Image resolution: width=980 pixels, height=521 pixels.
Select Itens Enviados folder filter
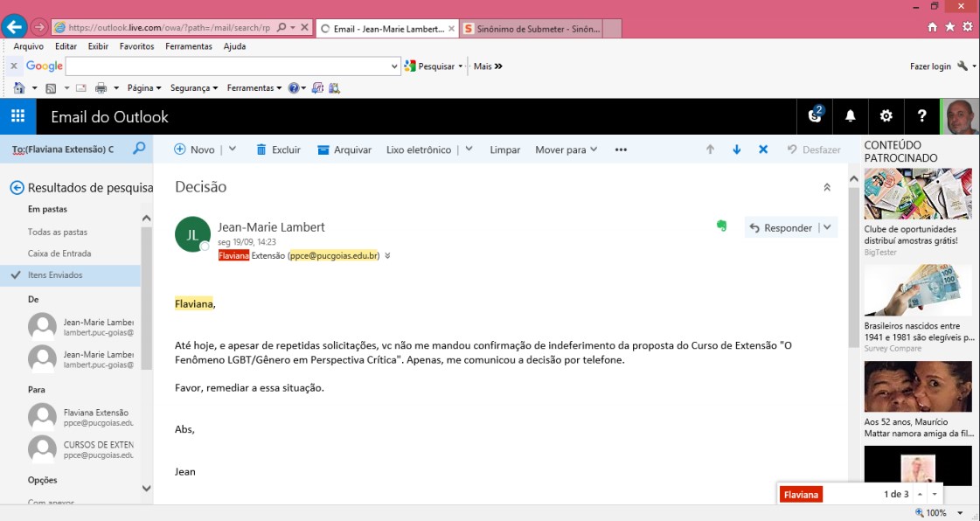tap(55, 274)
